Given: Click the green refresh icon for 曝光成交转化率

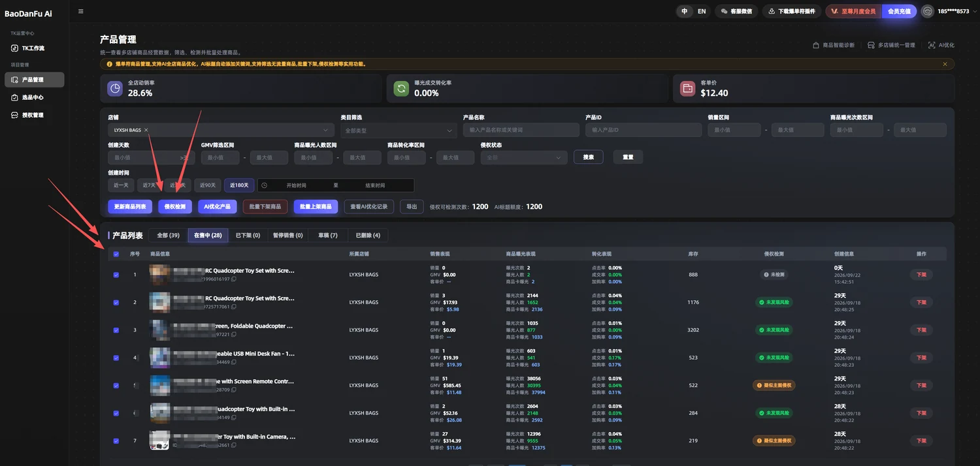Looking at the screenshot, I should point(401,88).
